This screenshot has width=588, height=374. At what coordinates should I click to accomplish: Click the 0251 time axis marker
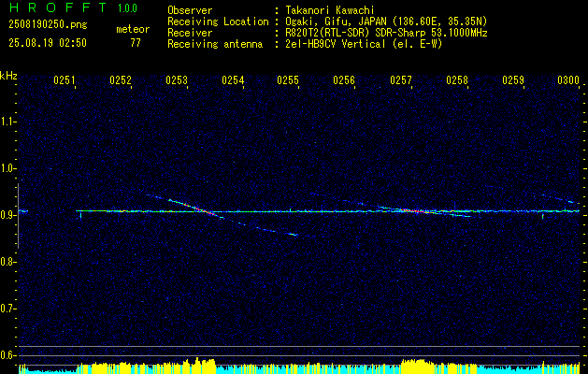65,79
